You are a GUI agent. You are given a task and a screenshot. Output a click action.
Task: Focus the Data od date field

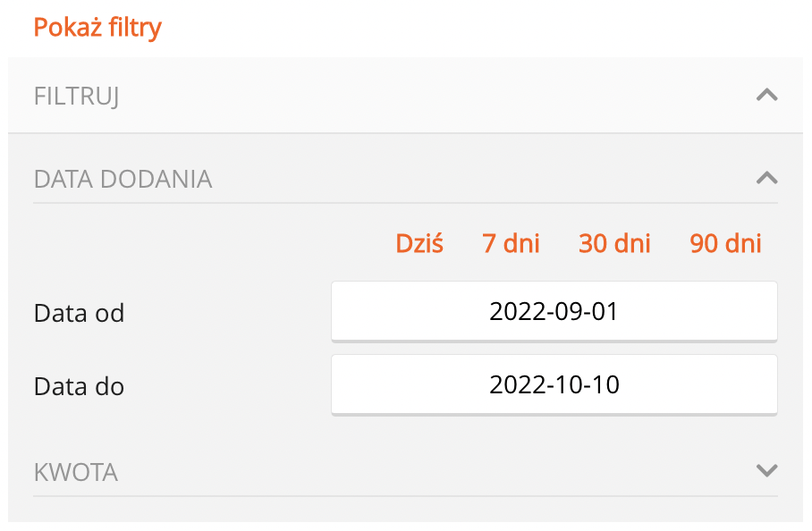[x=554, y=311]
